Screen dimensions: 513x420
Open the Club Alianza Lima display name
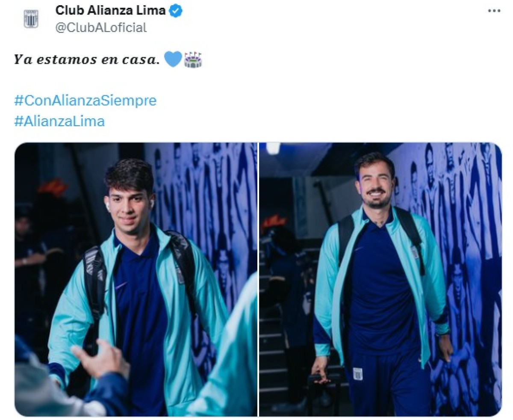pyautogui.click(x=110, y=11)
